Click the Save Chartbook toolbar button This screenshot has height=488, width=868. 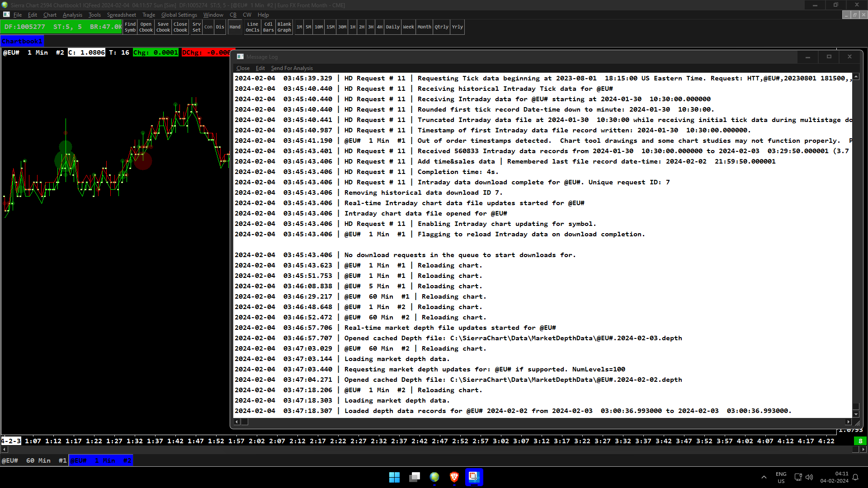(163, 27)
